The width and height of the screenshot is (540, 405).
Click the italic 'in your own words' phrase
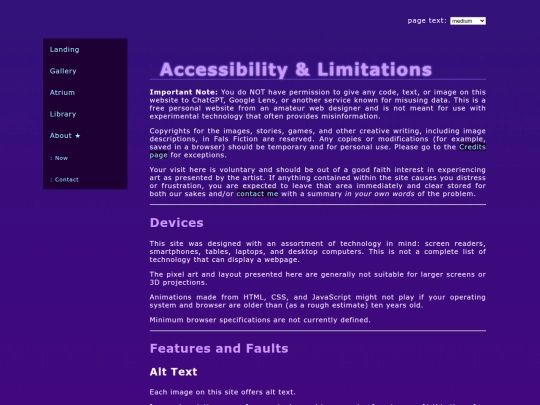[380, 194]
